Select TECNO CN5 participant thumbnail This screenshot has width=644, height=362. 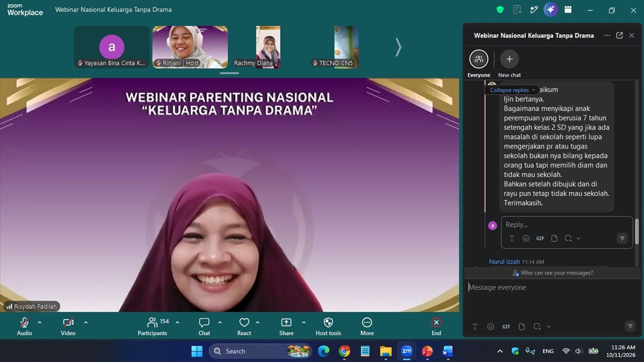(346, 47)
